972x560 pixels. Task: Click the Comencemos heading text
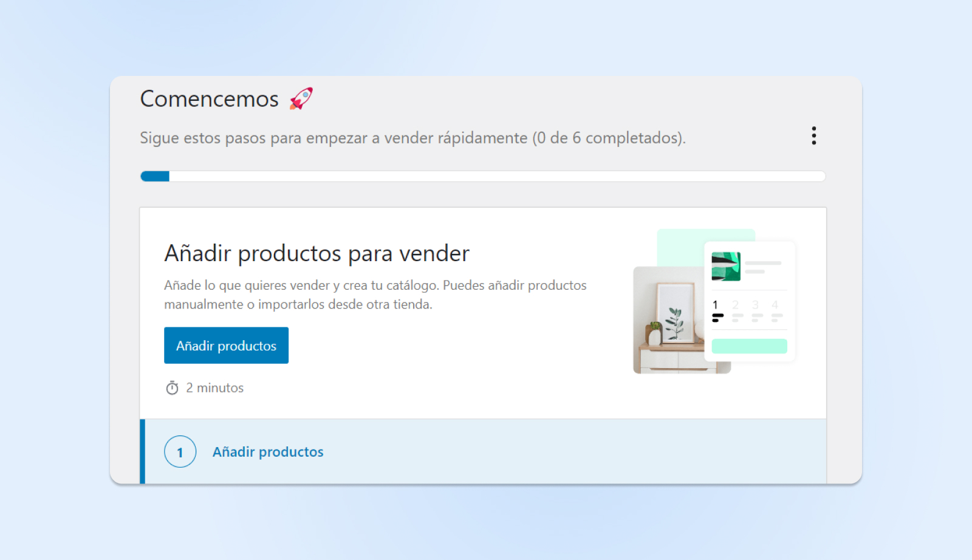(x=209, y=99)
